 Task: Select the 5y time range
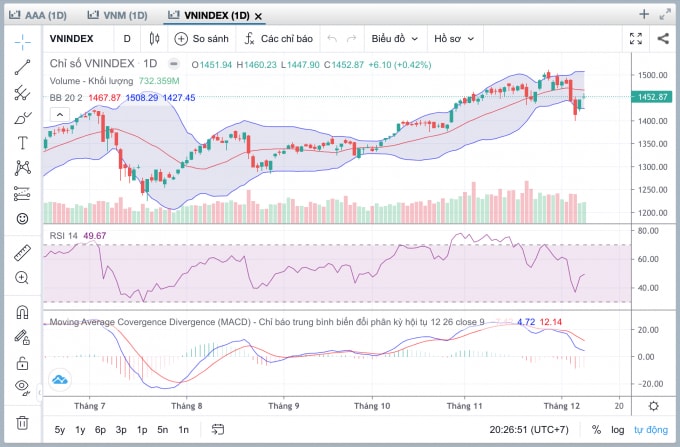click(60, 430)
